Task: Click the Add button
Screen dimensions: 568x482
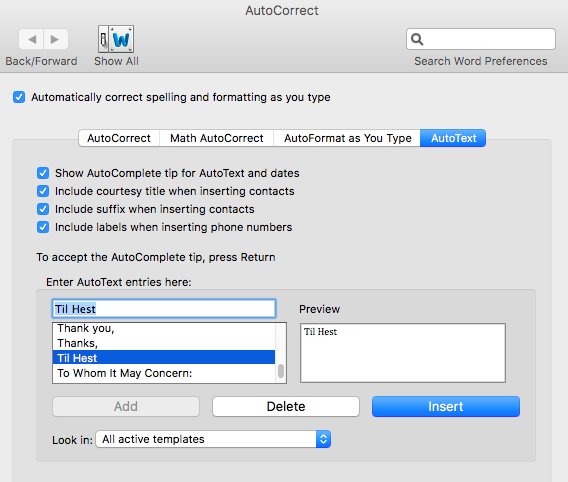Action: [126, 406]
